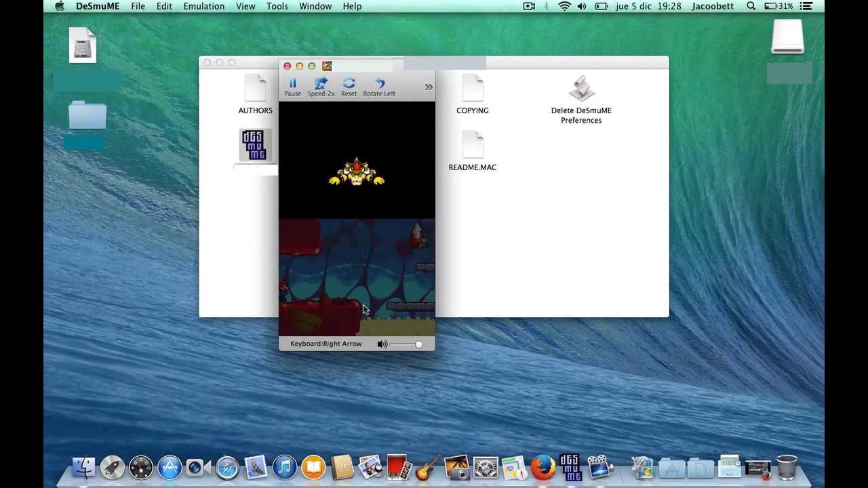Select the disk image icon on desktop

coord(83,45)
